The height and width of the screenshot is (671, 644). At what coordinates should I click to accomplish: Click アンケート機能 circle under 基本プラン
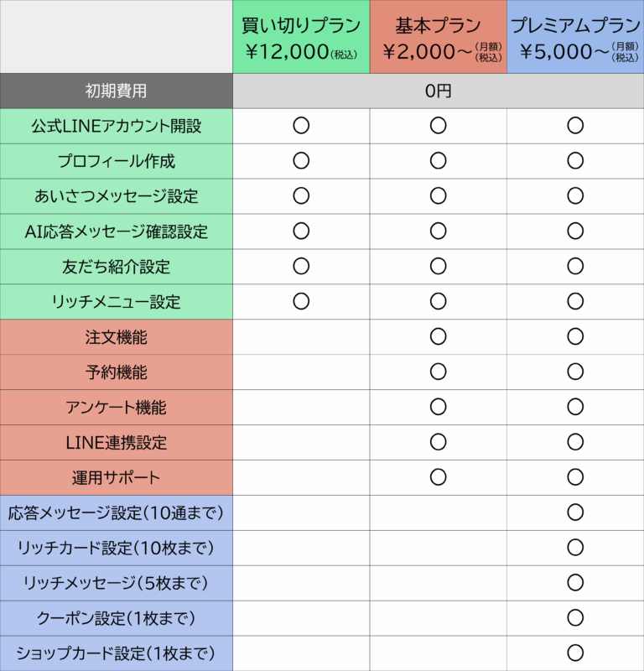point(439,407)
